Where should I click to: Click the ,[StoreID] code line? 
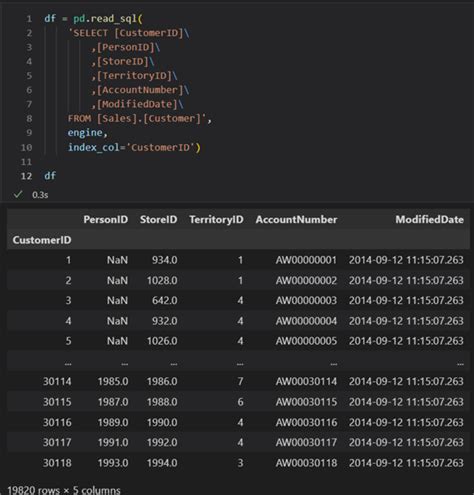click(x=123, y=61)
